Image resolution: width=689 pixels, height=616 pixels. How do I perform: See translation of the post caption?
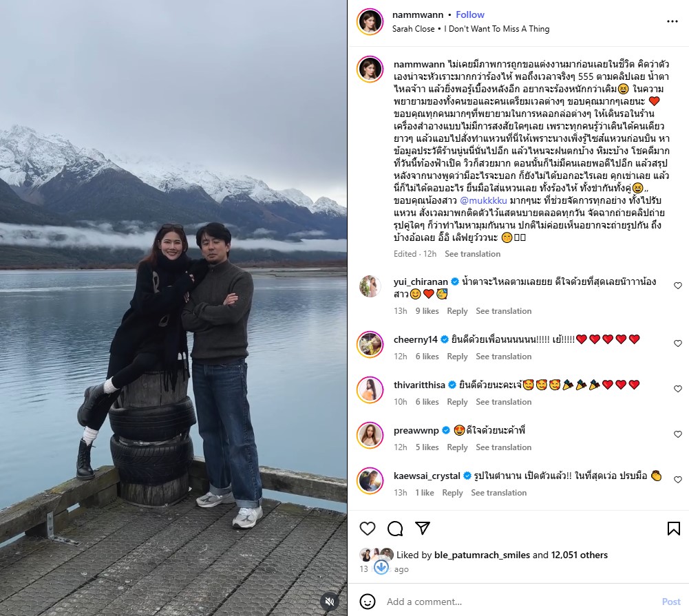pos(472,254)
